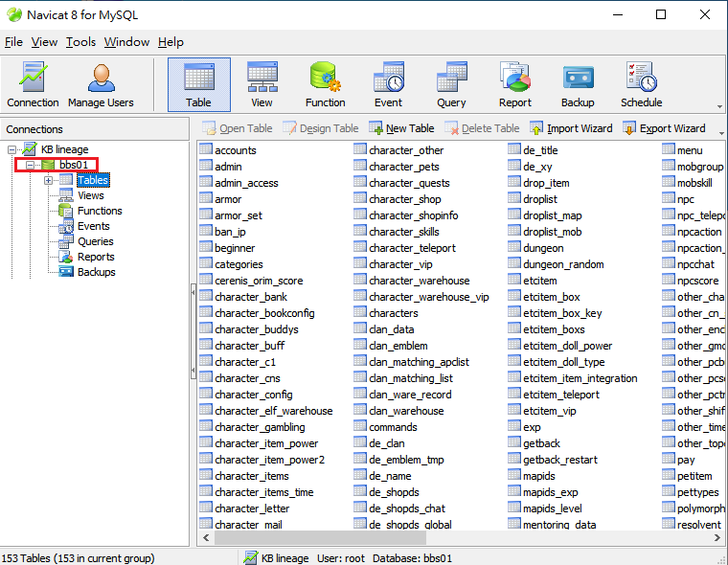Image resolution: width=728 pixels, height=565 pixels.
Task: Open the Window menu
Action: click(126, 42)
